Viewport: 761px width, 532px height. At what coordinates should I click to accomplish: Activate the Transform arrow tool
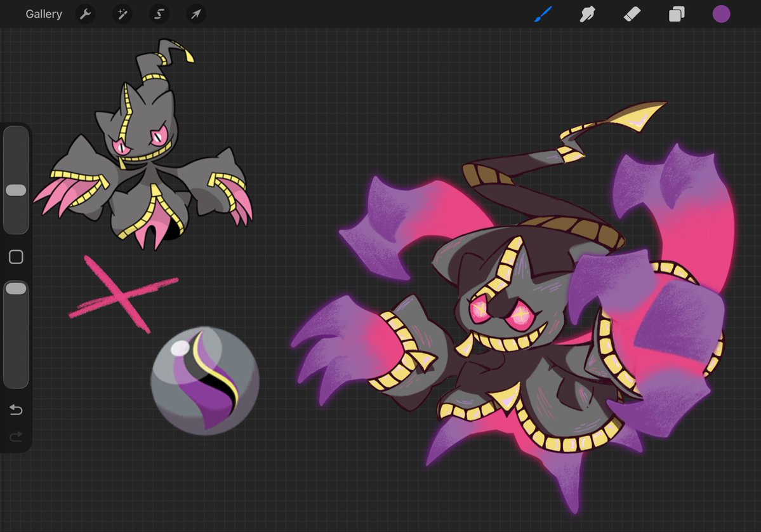(x=196, y=14)
